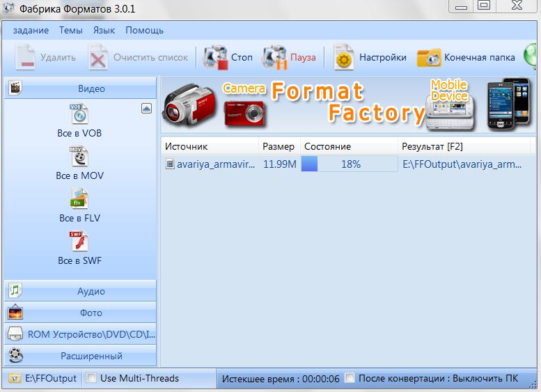Image resolution: width=541 pixels, height=392 pixels.
Task: Pause conversion using the Пауза icon
Action: [274, 57]
